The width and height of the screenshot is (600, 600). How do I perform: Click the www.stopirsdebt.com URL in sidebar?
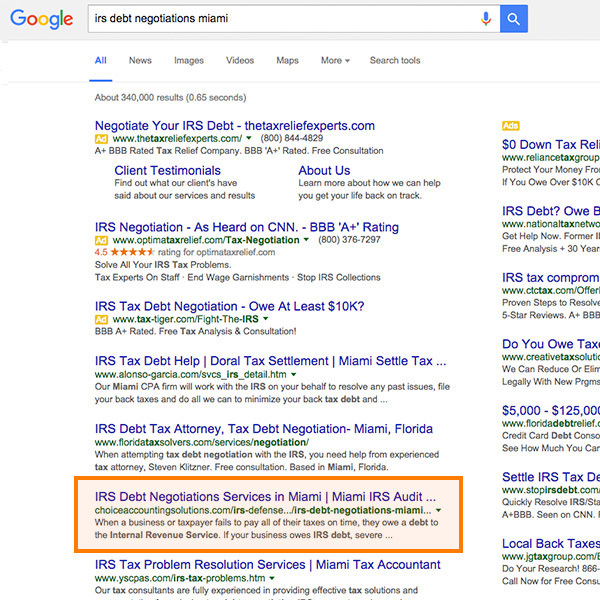tap(551, 490)
